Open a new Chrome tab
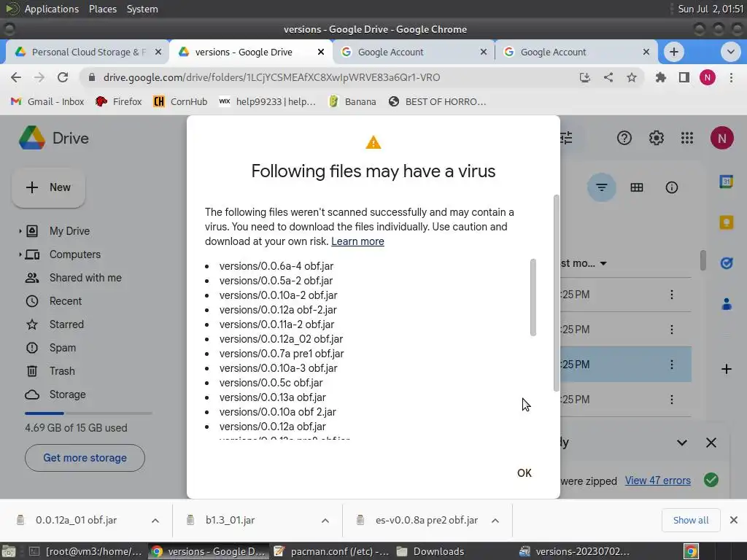Image resolution: width=747 pixels, height=560 pixels. [x=673, y=52]
